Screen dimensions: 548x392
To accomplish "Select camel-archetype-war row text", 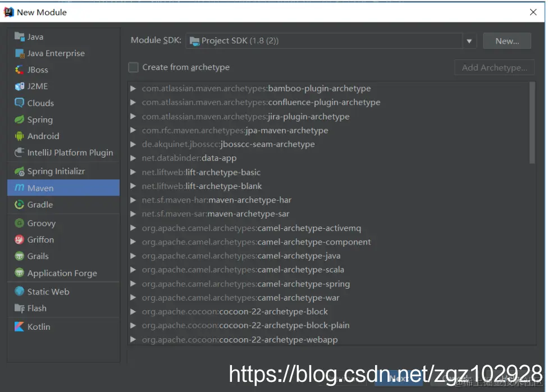I will coord(240,298).
